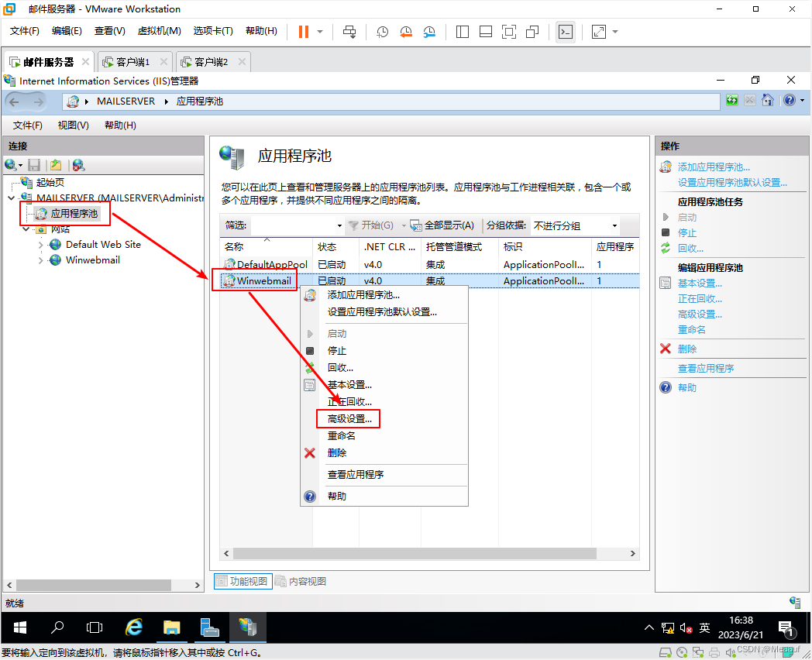812x660 pixels.
Task: Open the VMware 文件(F) menu
Action: pos(24,31)
